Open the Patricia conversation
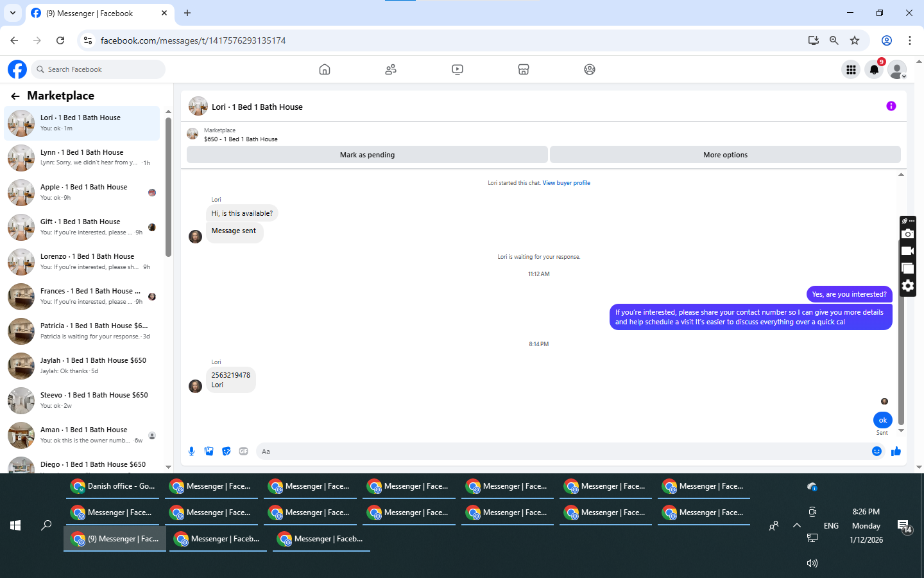The image size is (924, 578). click(82, 331)
